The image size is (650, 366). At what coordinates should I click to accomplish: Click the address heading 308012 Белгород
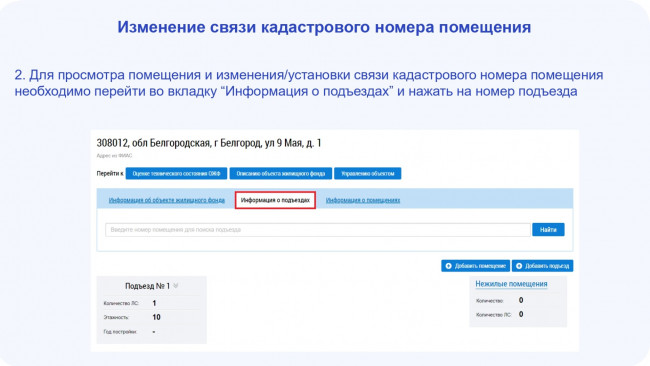209,143
